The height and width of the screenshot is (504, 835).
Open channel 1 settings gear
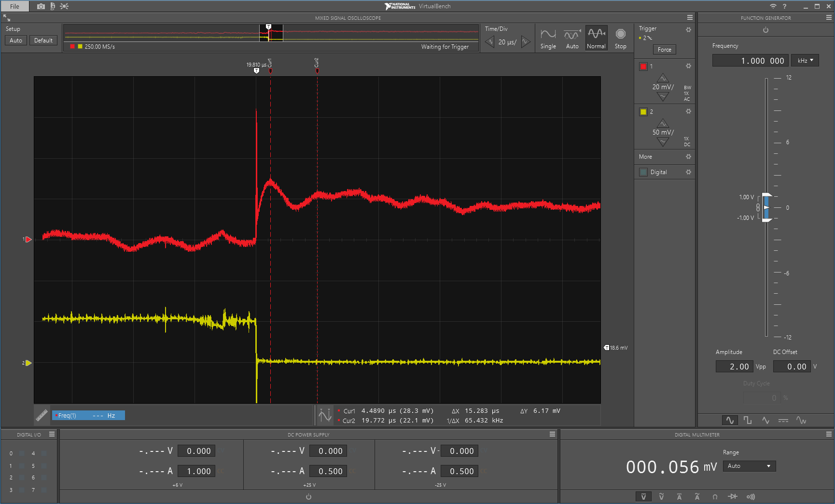tap(688, 66)
